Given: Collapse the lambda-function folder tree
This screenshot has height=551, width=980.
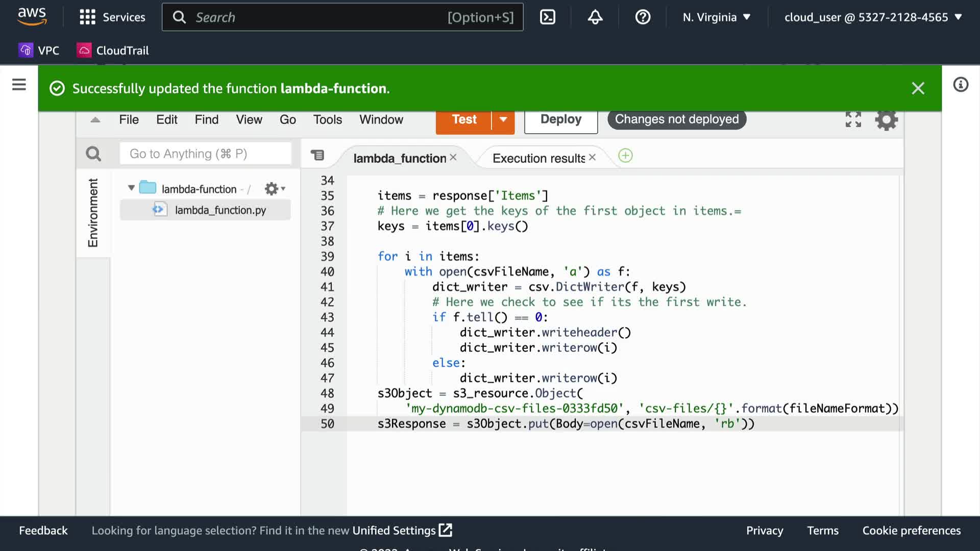Looking at the screenshot, I should point(131,188).
